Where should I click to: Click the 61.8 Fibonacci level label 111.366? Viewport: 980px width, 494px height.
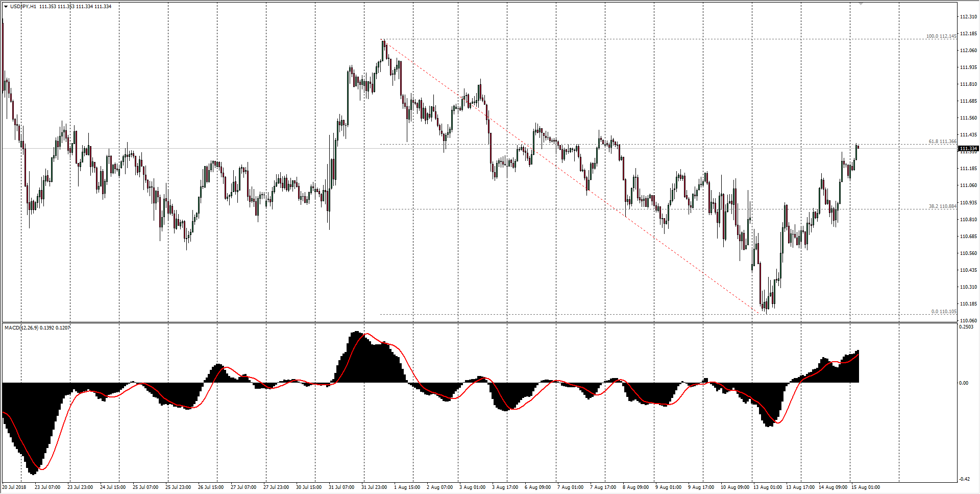pos(942,142)
